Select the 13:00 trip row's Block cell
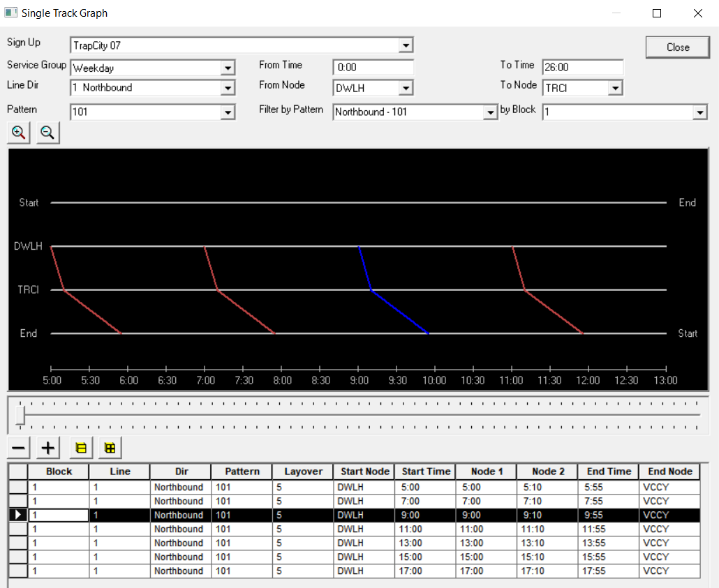 pos(59,543)
